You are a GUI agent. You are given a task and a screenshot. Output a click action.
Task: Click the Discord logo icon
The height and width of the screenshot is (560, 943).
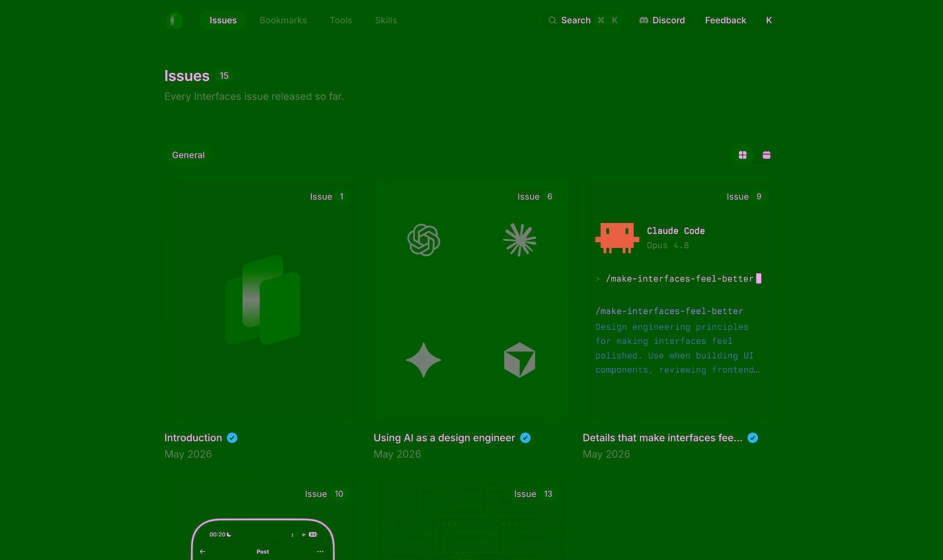(643, 20)
